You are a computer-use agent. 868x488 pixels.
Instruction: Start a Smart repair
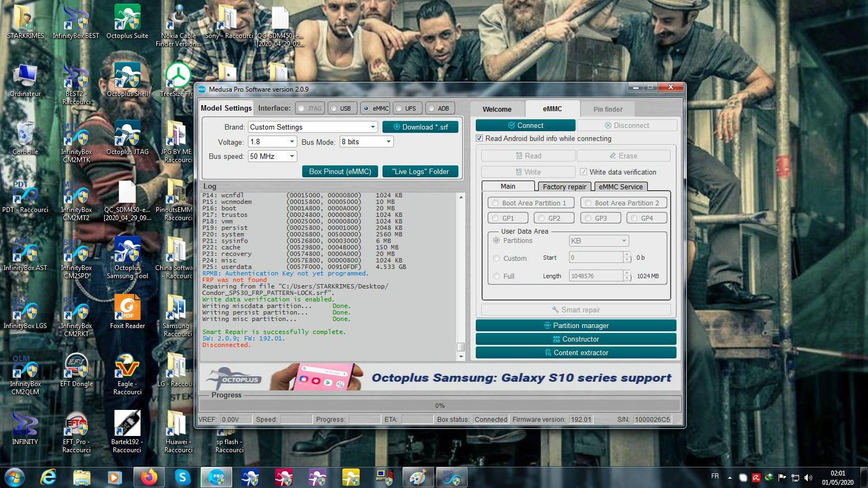click(576, 310)
